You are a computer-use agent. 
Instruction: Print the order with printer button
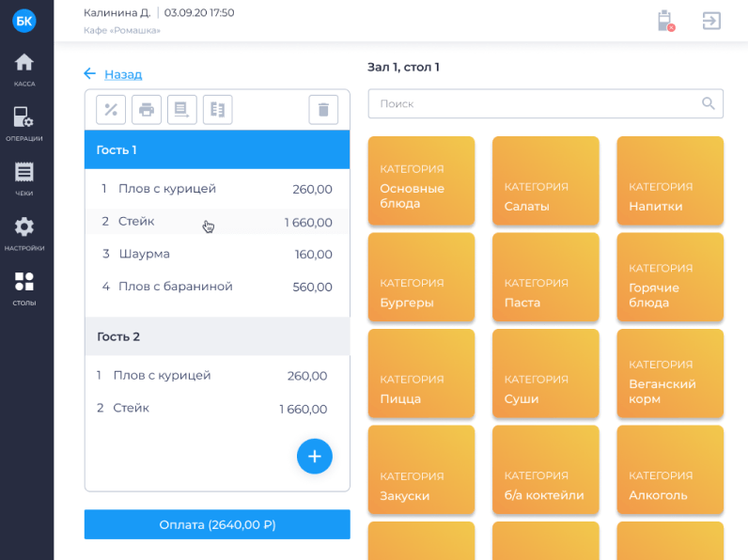(147, 110)
